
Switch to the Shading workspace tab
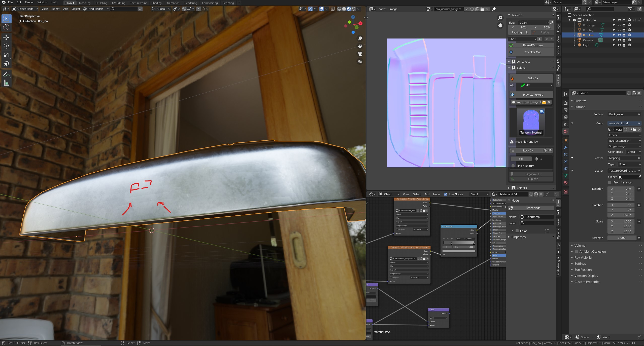pyautogui.click(x=156, y=3)
